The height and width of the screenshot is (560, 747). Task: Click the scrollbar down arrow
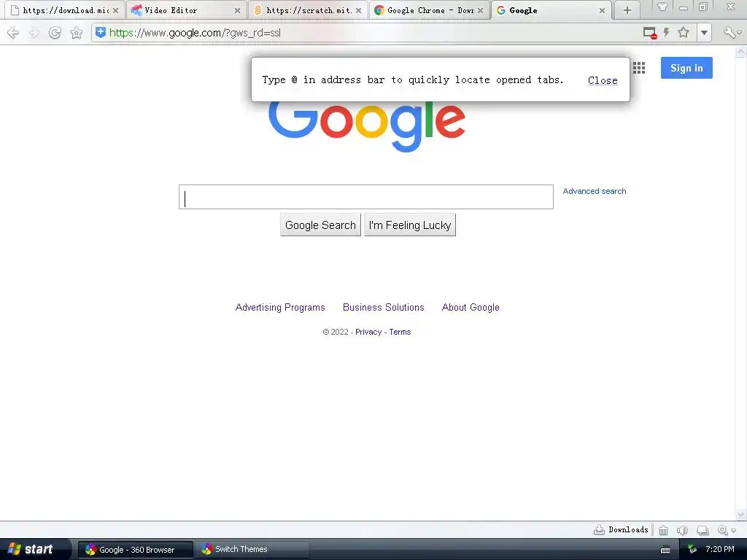pos(741,514)
